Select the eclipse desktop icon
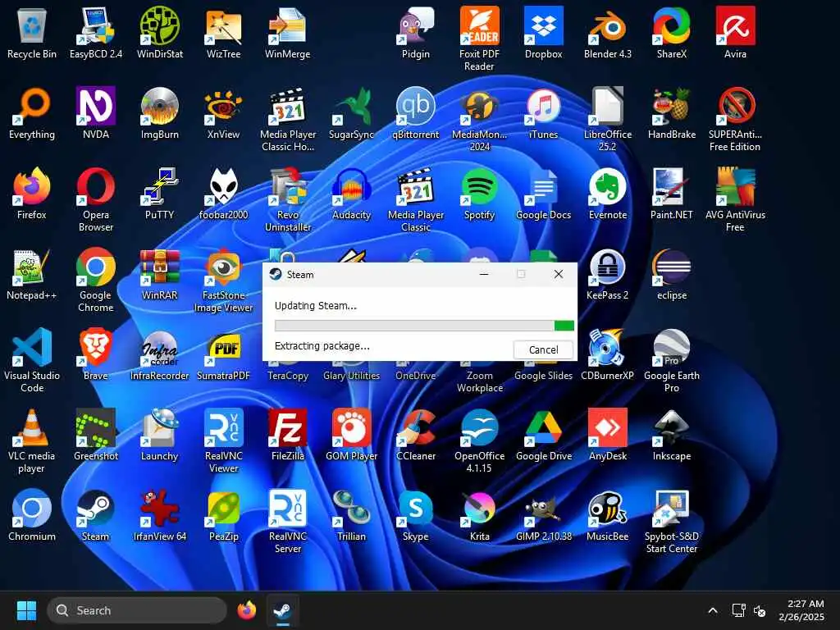This screenshot has width=840, height=630. pyautogui.click(x=672, y=274)
